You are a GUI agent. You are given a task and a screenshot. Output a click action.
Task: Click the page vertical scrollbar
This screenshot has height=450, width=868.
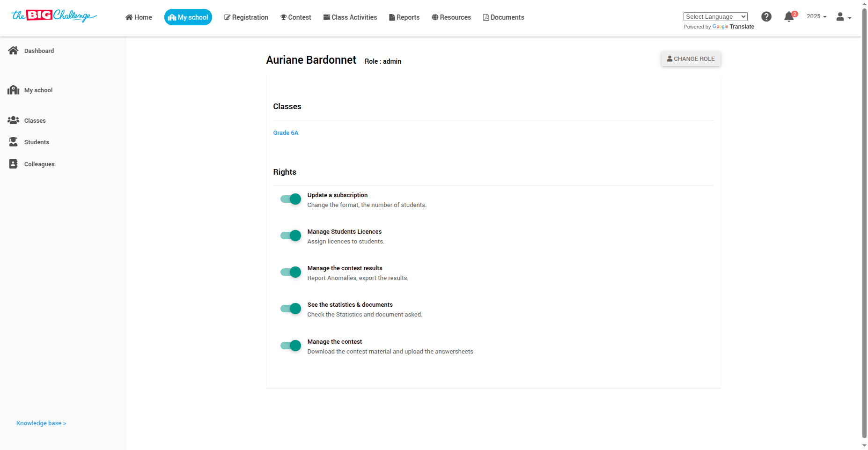[864, 223]
